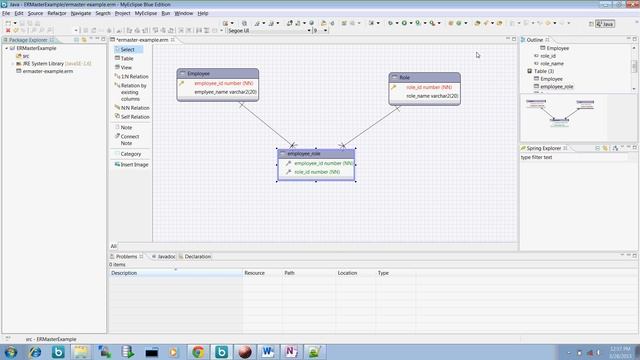The height and width of the screenshot is (360, 640).
Task: Click the Outline panel vertical scrollbar
Action: pyautogui.click(x=634, y=67)
